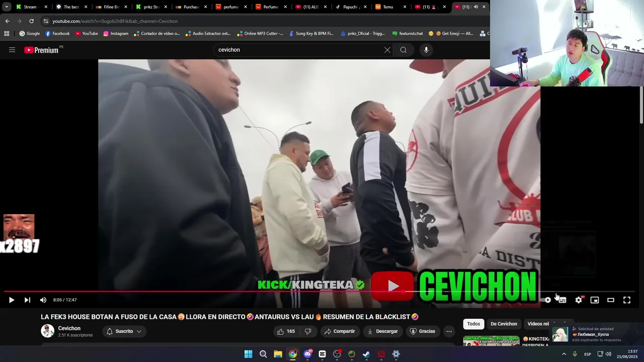
Task: Clear the search box with the X
Action: coord(387,50)
